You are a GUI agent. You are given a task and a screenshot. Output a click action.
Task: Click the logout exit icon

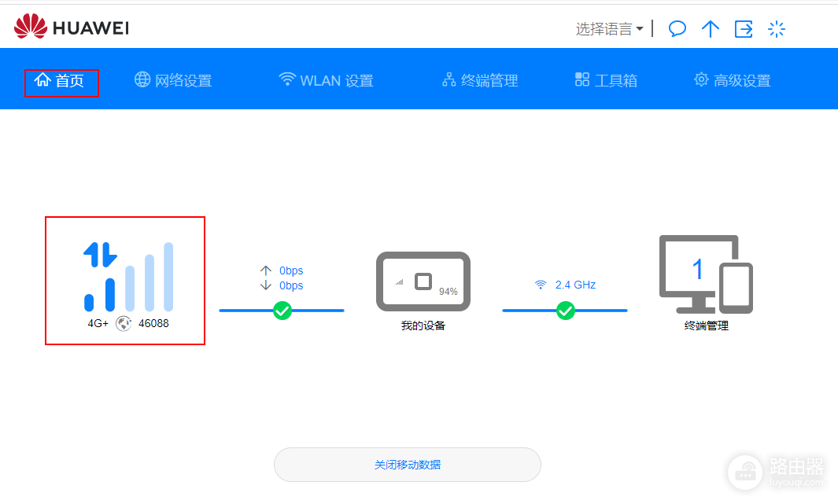(x=744, y=29)
